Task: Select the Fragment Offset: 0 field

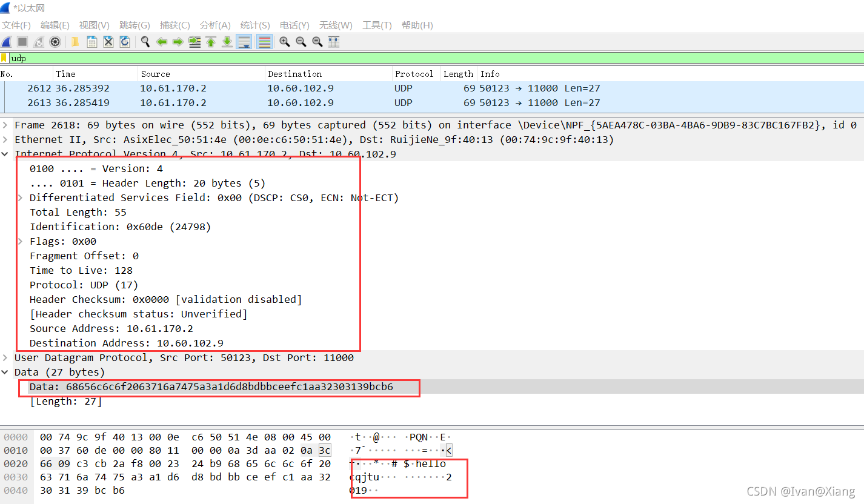Action: click(84, 256)
